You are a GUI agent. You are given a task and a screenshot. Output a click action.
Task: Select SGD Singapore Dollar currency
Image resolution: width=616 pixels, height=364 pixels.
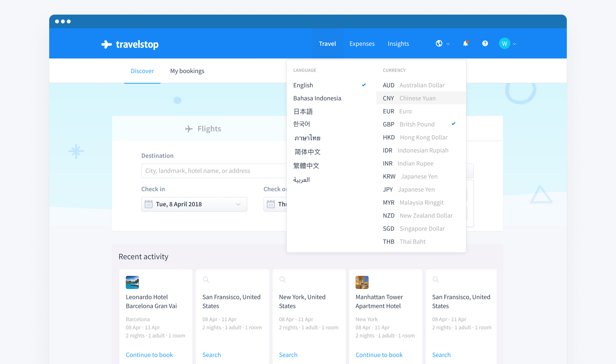pos(421,229)
